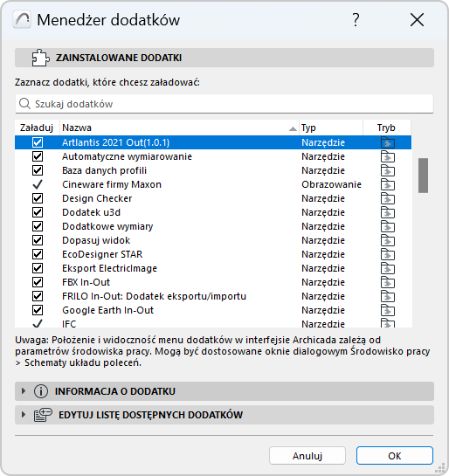Click the checkmark beside Cineware firmy Maxon
This screenshot has width=449, height=476.
pos(38,184)
